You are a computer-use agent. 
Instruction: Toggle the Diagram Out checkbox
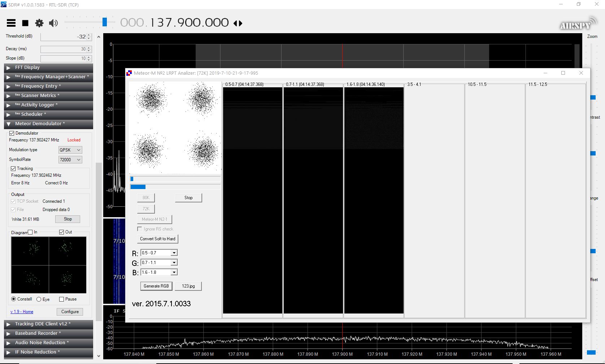(61, 232)
